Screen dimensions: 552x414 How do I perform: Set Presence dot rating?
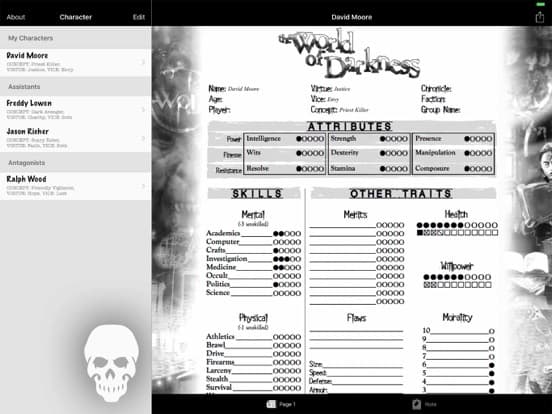(x=478, y=139)
